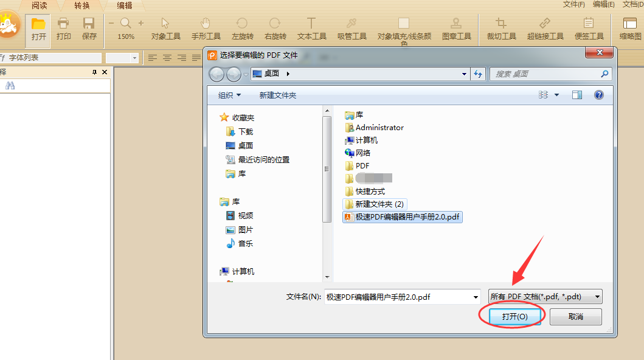Screen dimensions: 644x360
Task: Open the recent locations dropdown arrow
Action: click(246, 75)
